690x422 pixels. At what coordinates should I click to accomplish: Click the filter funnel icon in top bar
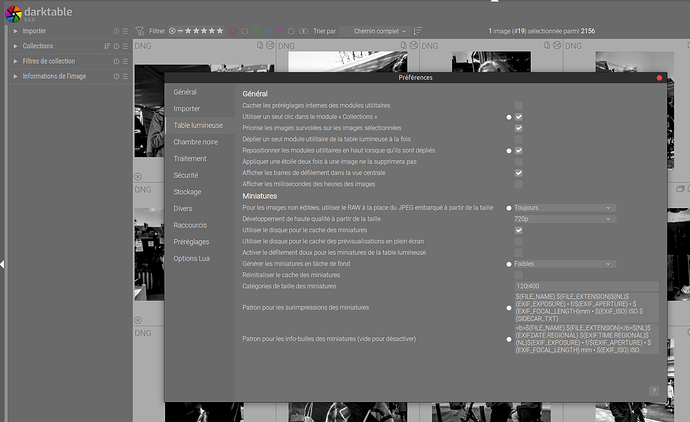139,31
